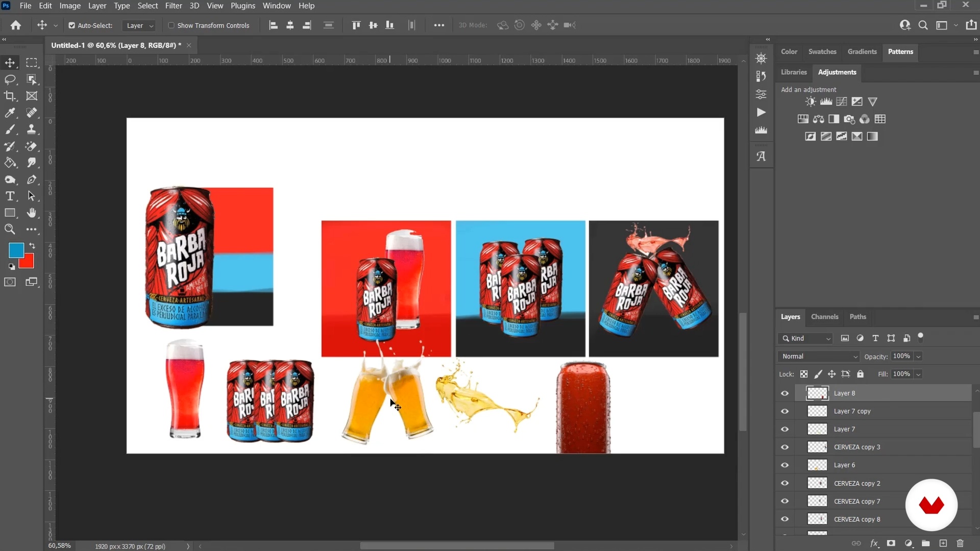This screenshot has width=980, height=551.
Task: Select the Brush tool
Action: coord(10,130)
